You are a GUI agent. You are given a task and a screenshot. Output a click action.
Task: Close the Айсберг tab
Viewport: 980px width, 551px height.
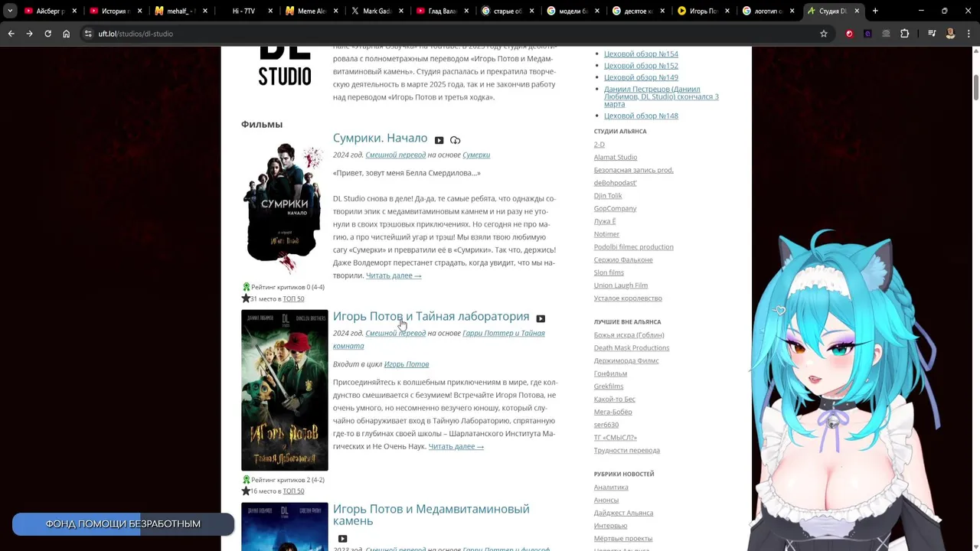(x=74, y=11)
